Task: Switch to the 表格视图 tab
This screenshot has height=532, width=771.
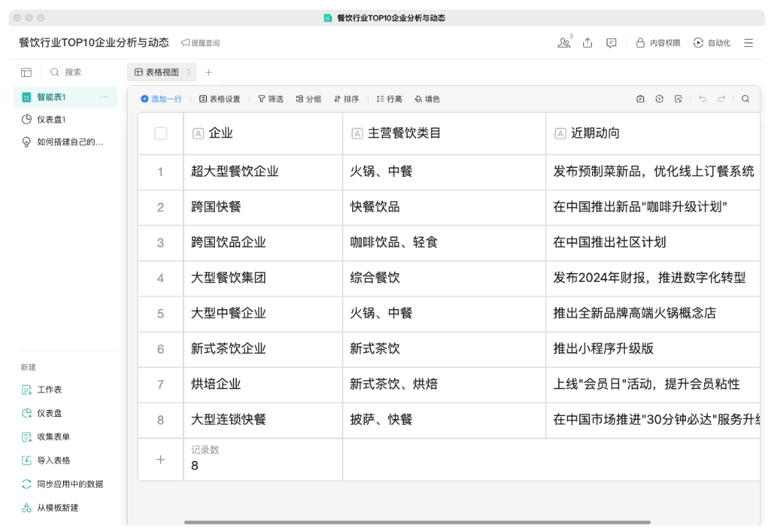Action: 163,73
